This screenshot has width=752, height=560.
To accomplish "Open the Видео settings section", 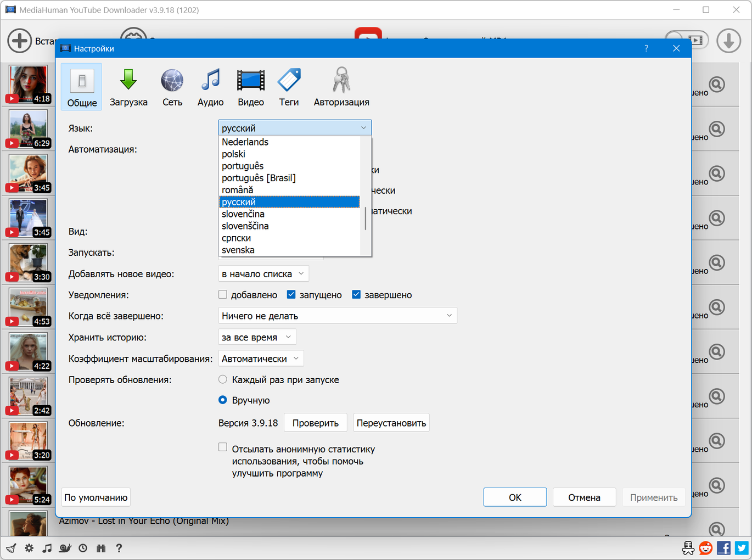I will click(251, 88).
